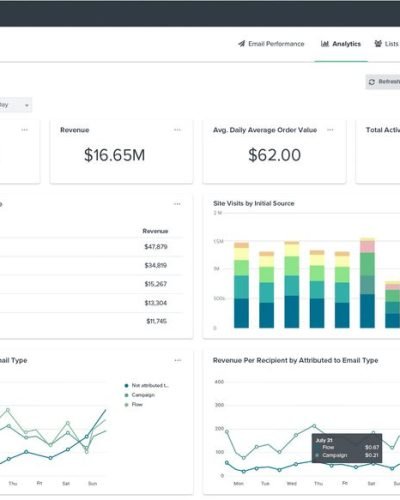Click the Revenue card title
This screenshot has width=400, height=500.
coord(75,130)
